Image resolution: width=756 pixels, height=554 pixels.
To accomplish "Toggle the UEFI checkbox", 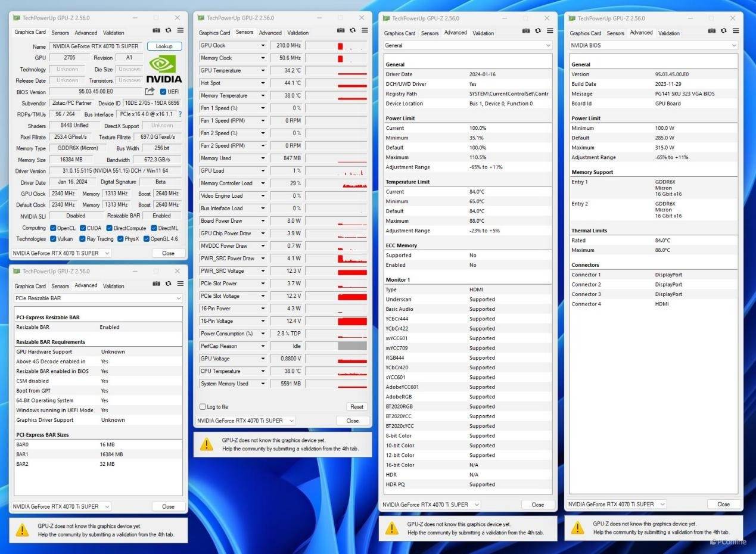I will 163,92.
